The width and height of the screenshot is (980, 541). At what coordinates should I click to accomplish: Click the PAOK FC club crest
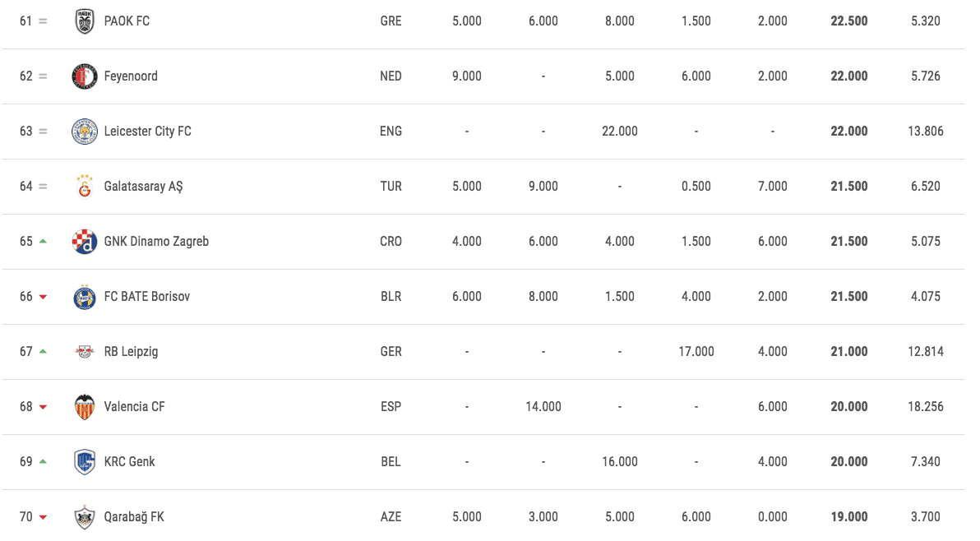(x=85, y=21)
